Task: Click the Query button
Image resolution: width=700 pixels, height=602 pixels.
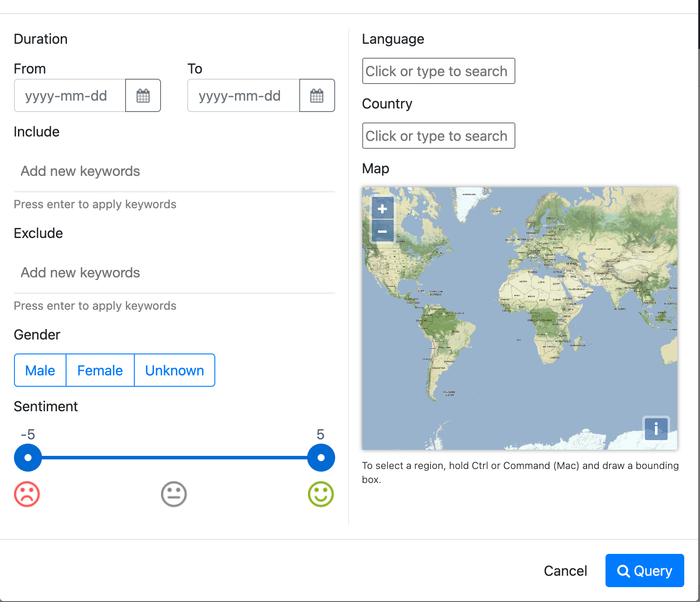Action: 644,570
